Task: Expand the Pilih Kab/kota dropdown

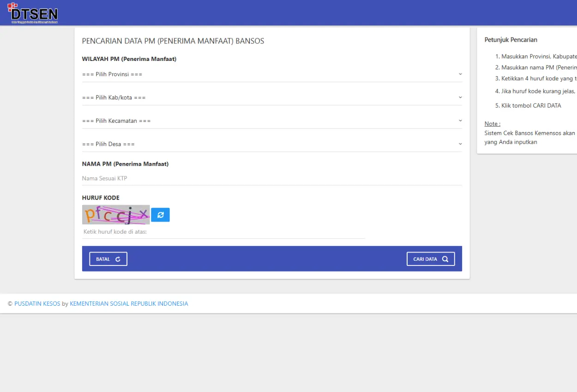Action: coord(272,97)
